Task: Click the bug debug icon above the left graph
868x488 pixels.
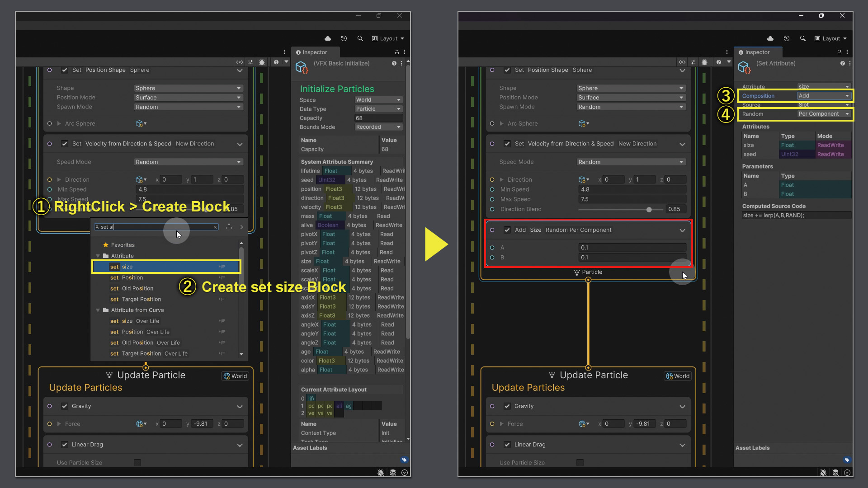Action: click(262, 62)
